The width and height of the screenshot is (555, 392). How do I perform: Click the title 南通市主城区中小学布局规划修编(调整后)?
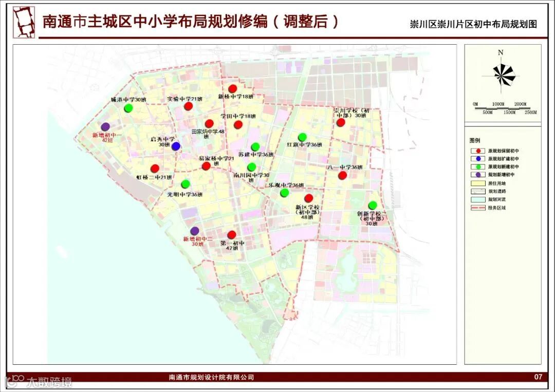(191, 22)
